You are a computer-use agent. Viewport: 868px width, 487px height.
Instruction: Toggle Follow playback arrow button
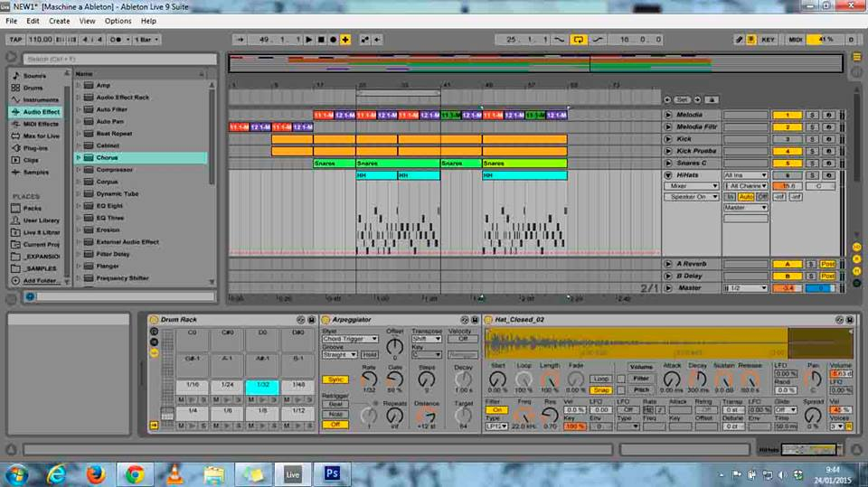coord(240,39)
